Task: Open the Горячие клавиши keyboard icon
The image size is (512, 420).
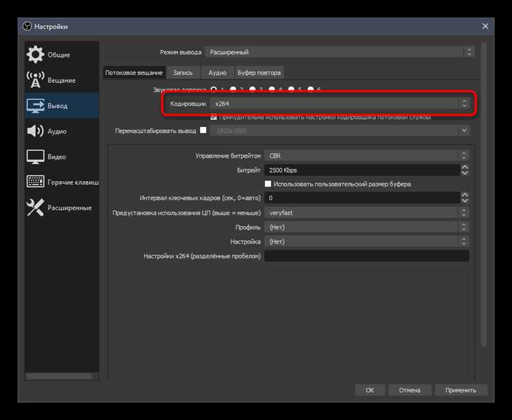Action: [x=35, y=182]
